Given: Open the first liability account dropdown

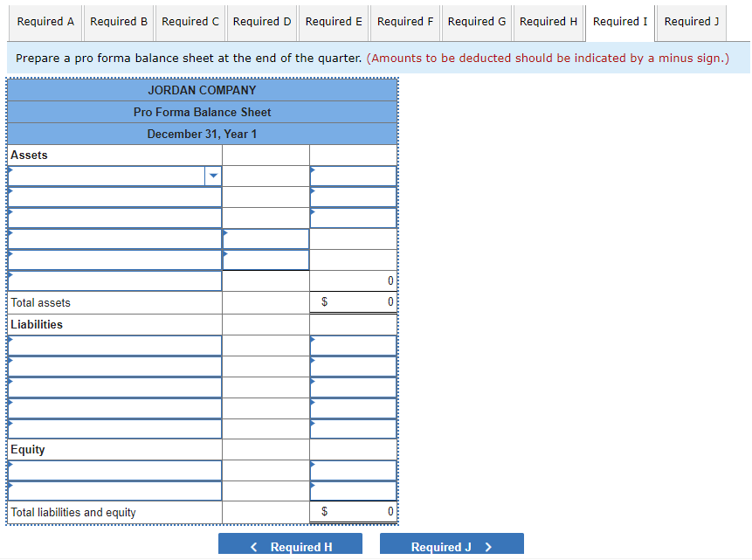Looking at the screenshot, I should 114,343.
